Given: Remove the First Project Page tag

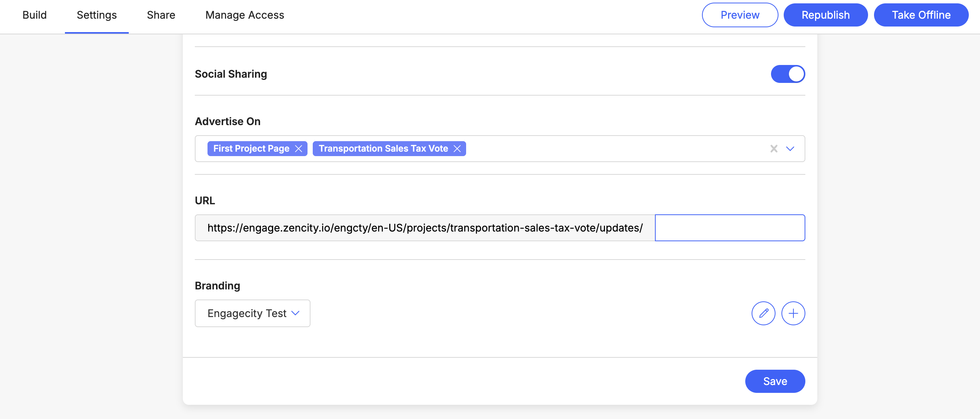Looking at the screenshot, I should pos(299,148).
